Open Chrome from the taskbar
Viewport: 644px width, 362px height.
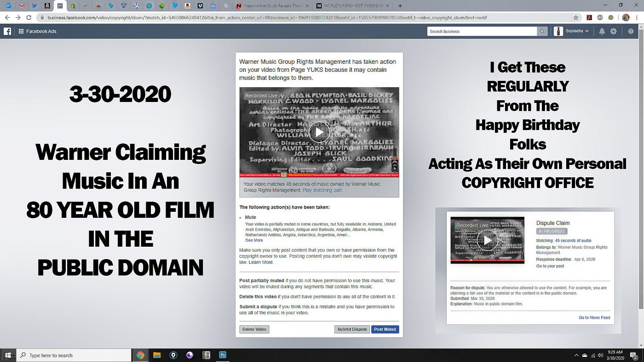(x=140, y=355)
